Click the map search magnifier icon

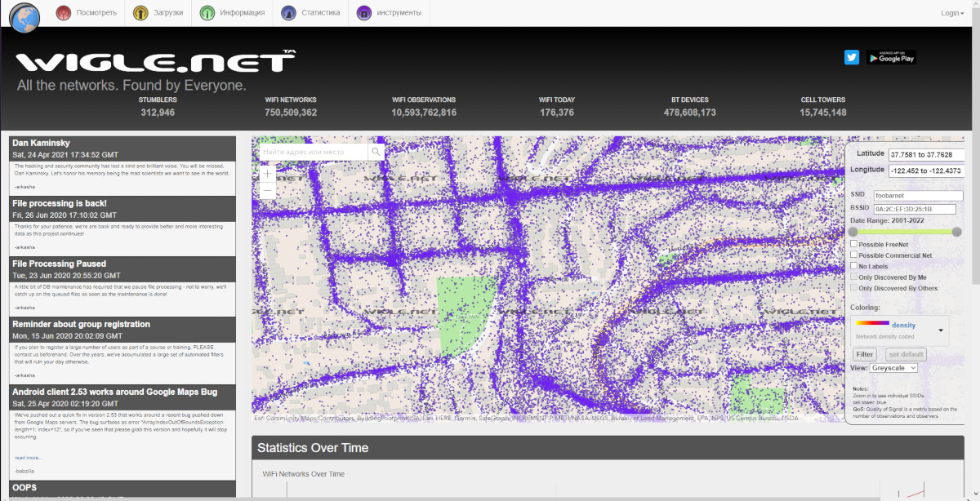click(376, 152)
